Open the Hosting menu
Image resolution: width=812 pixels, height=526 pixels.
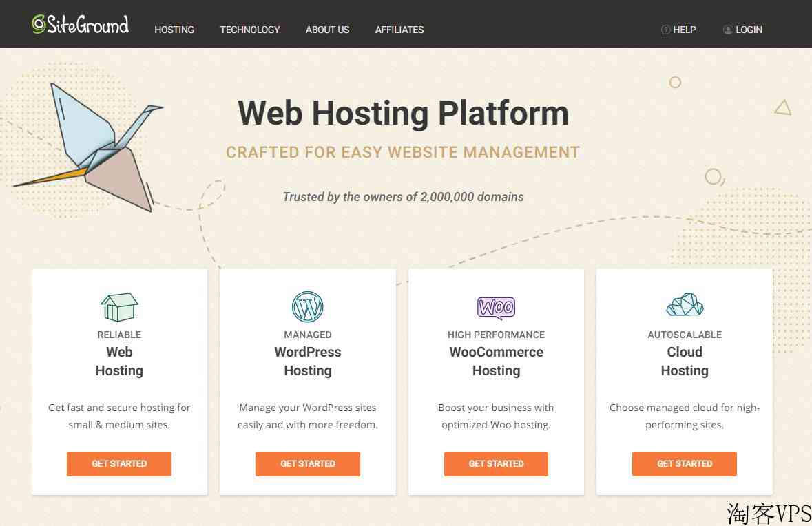tap(174, 30)
